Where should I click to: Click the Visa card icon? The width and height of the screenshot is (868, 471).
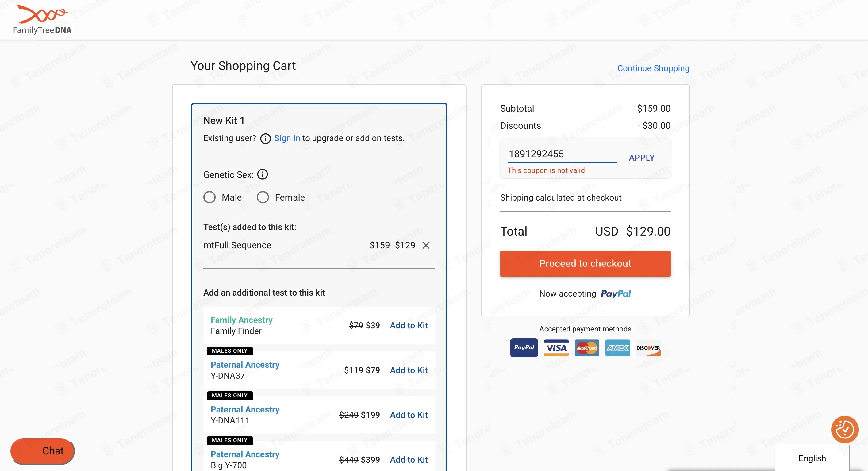(556, 348)
